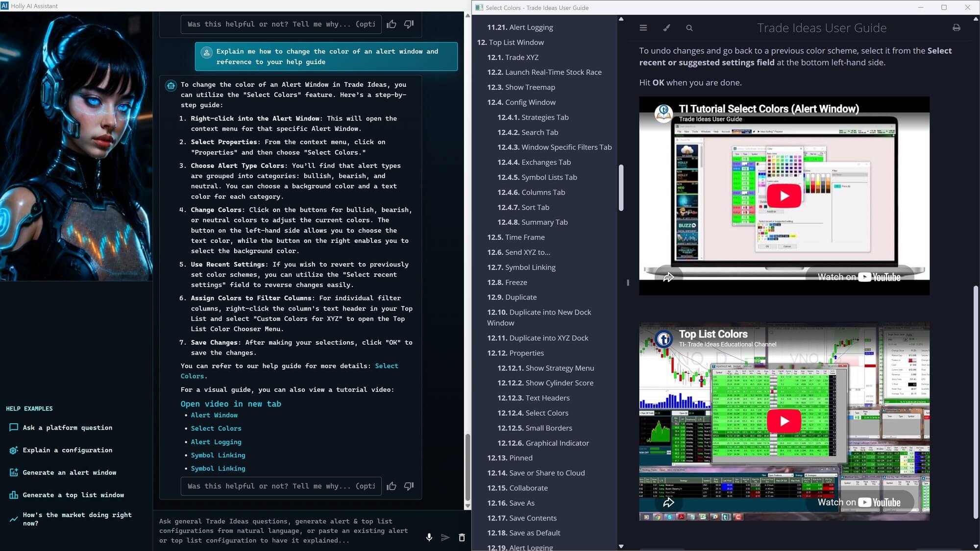Viewport: 980px width, 551px height.
Task: Click thumbs up under the latest response
Action: click(392, 486)
